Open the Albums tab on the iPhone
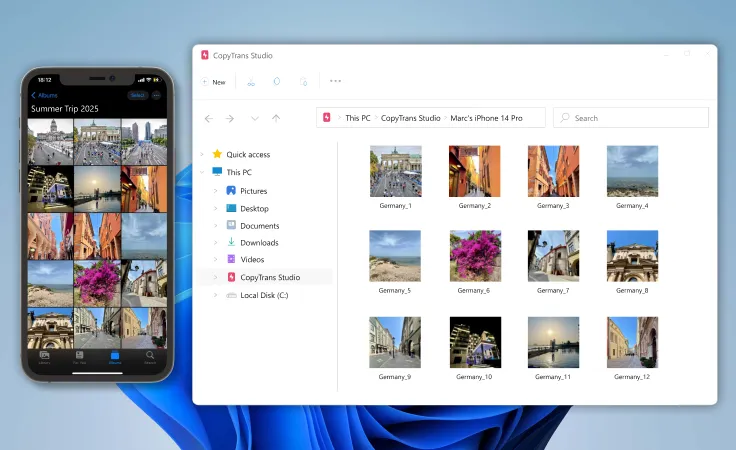Image resolution: width=736 pixels, height=450 pixels. [115, 357]
